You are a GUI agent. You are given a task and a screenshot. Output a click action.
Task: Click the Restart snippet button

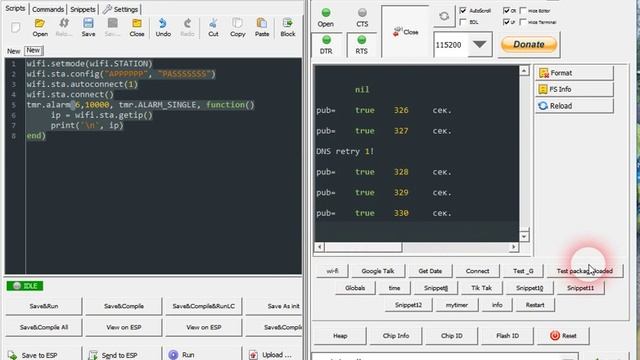click(535, 305)
